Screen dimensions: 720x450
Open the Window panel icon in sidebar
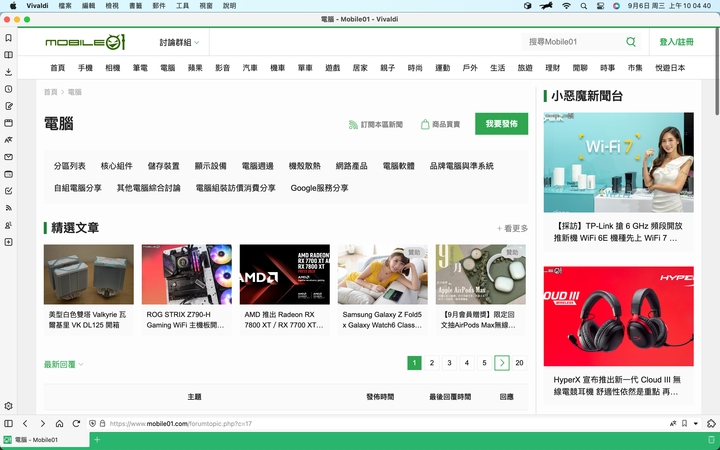pos(8,123)
